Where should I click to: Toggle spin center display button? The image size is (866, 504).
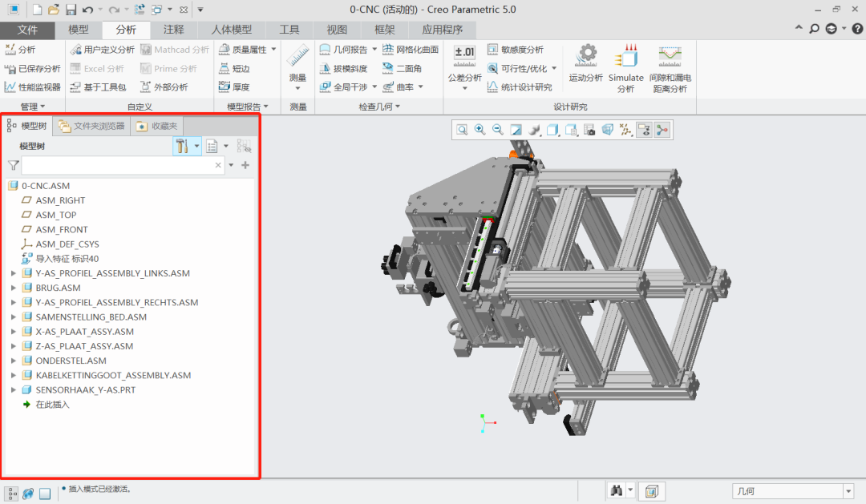pyautogui.click(x=662, y=130)
